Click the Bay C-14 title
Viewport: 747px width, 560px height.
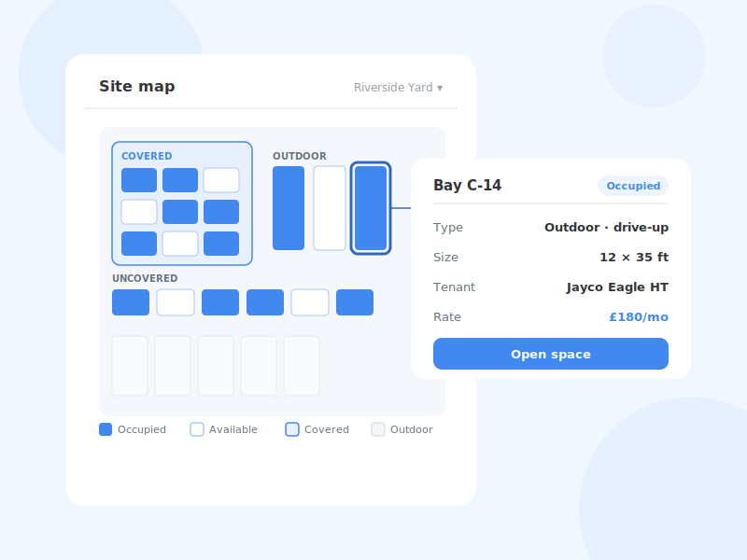coord(468,185)
